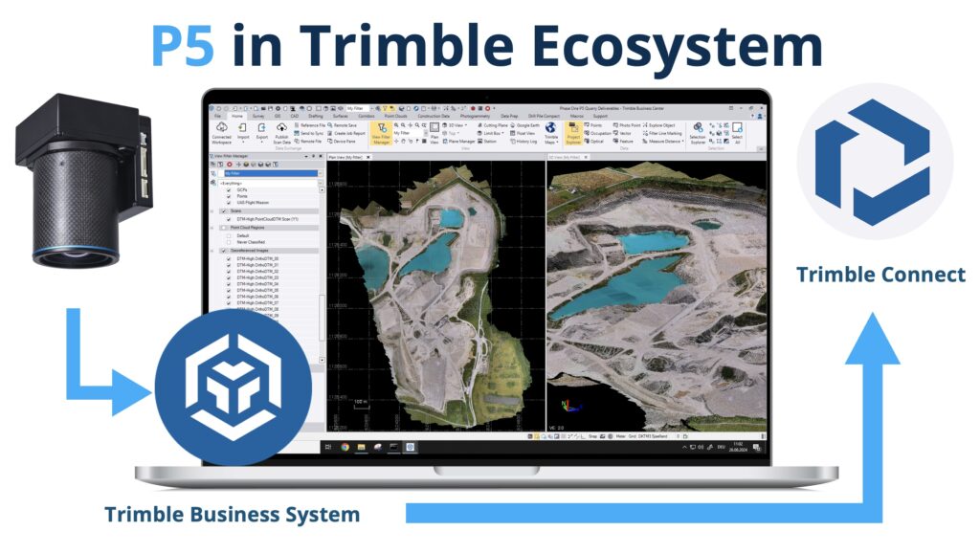
Task: Launch Google Earth from ribbon
Action: [x=525, y=125]
